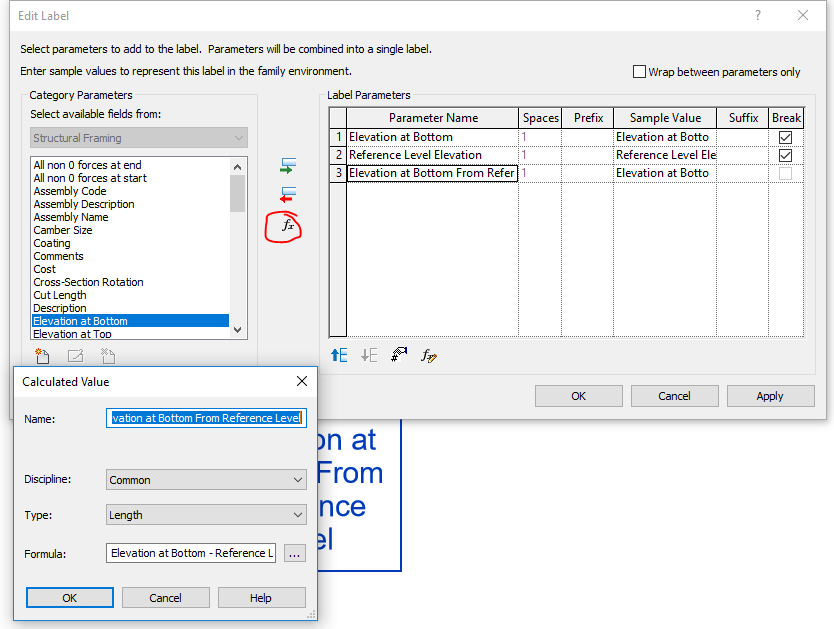834x629 pixels.
Task: Create new parameter icon below category list
Action: 42,356
